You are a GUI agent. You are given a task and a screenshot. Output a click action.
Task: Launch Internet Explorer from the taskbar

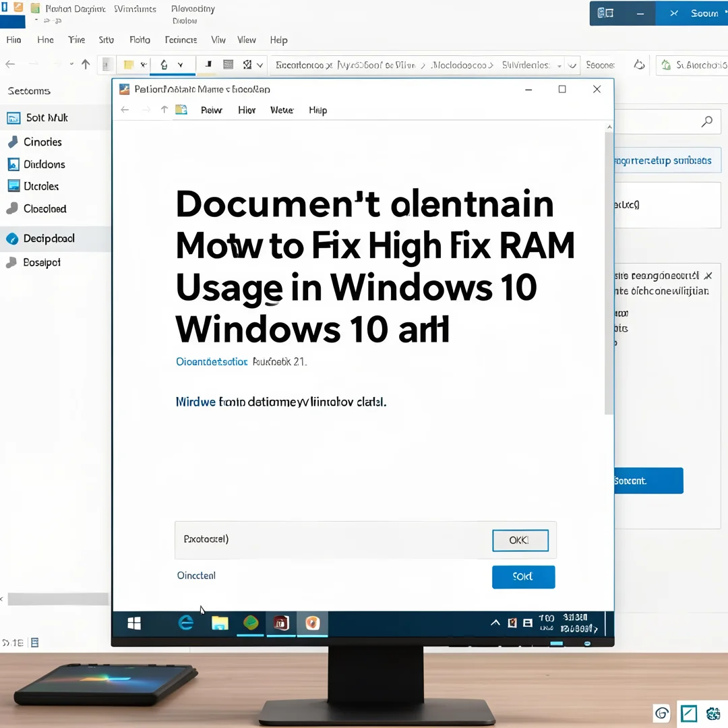point(186,623)
